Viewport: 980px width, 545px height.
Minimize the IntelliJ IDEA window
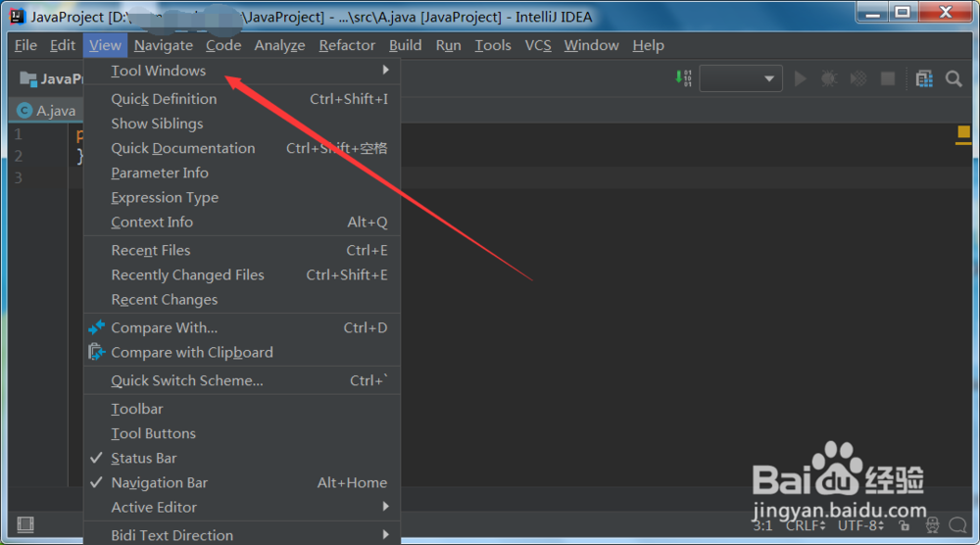point(873,13)
